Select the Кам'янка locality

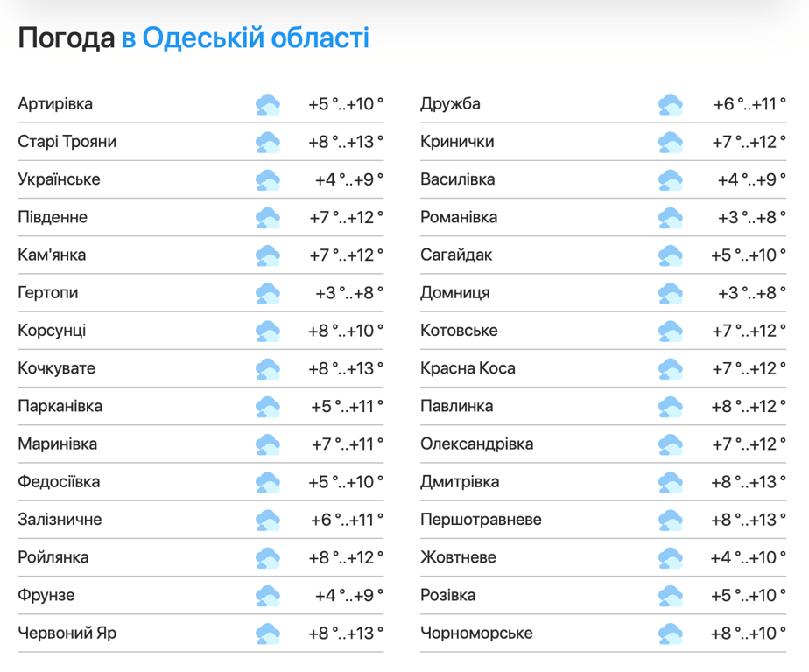click(52, 255)
